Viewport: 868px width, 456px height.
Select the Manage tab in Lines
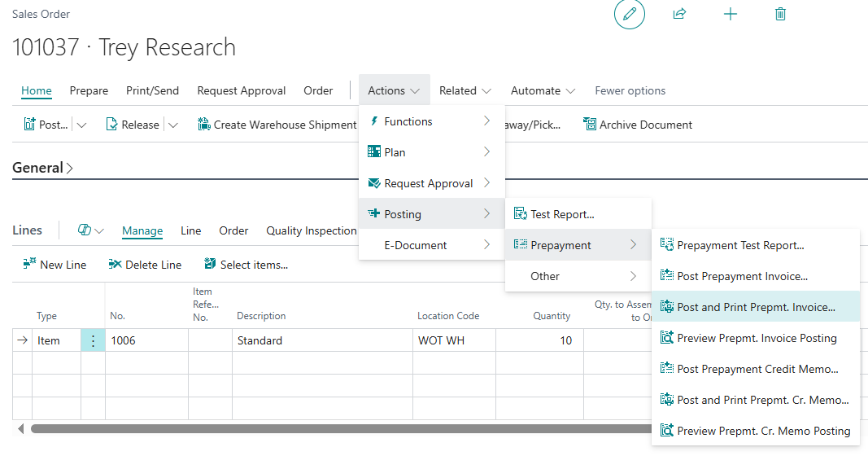pos(142,230)
